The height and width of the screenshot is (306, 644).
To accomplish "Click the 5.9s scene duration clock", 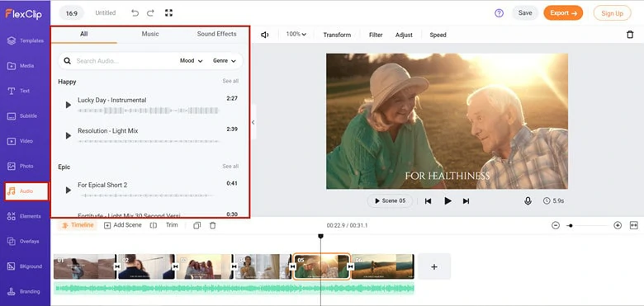I will (553, 201).
